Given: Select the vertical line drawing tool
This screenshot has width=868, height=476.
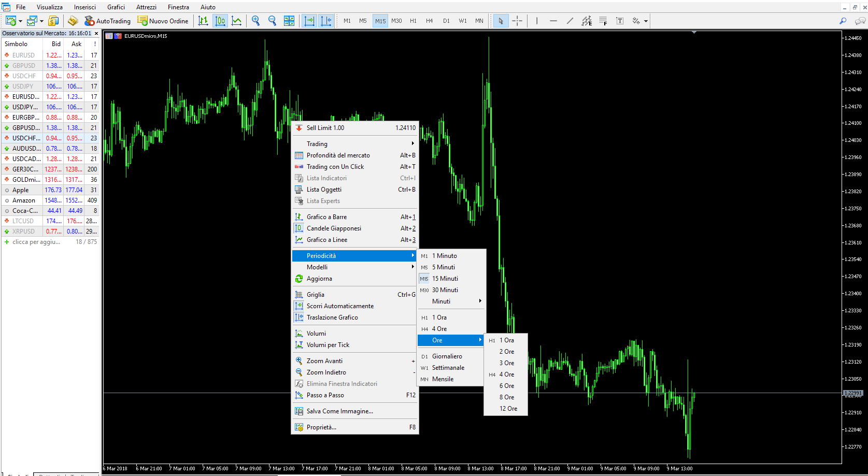Looking at the screenshot, I should [537, 21].
